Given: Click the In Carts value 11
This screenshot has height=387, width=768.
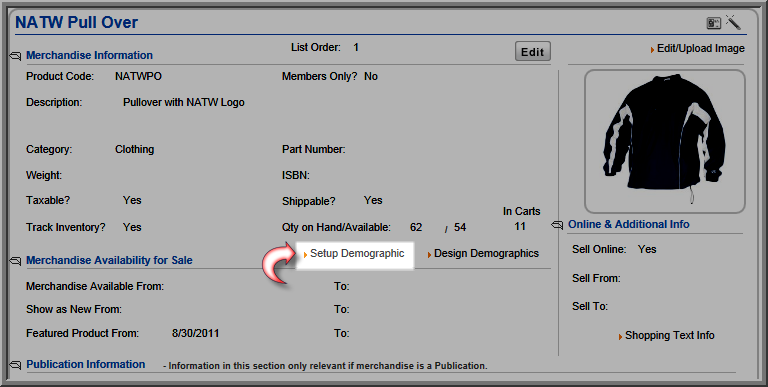Looking at the screenshot, I should [x=520, y=226].
